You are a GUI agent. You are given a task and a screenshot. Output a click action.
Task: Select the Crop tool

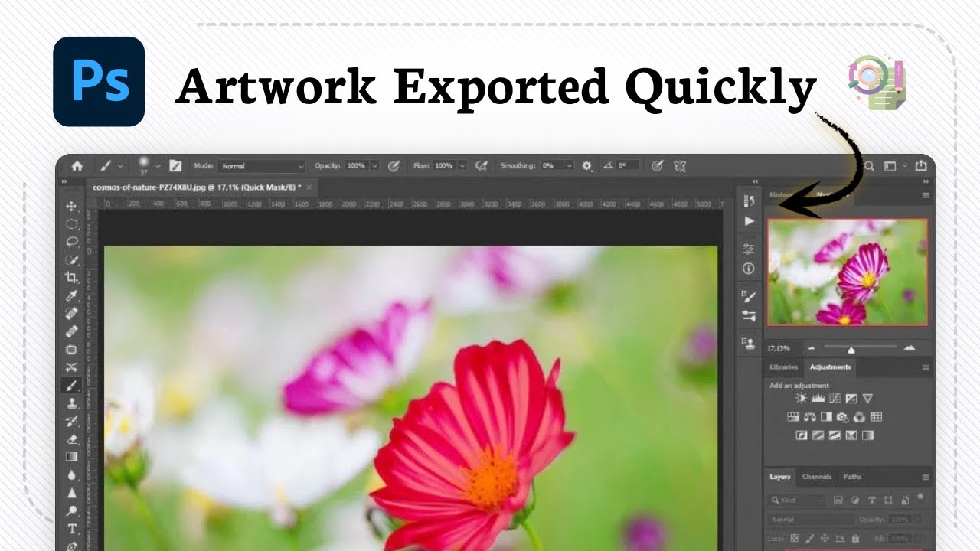pyautogui.click(x=72, y=277)
